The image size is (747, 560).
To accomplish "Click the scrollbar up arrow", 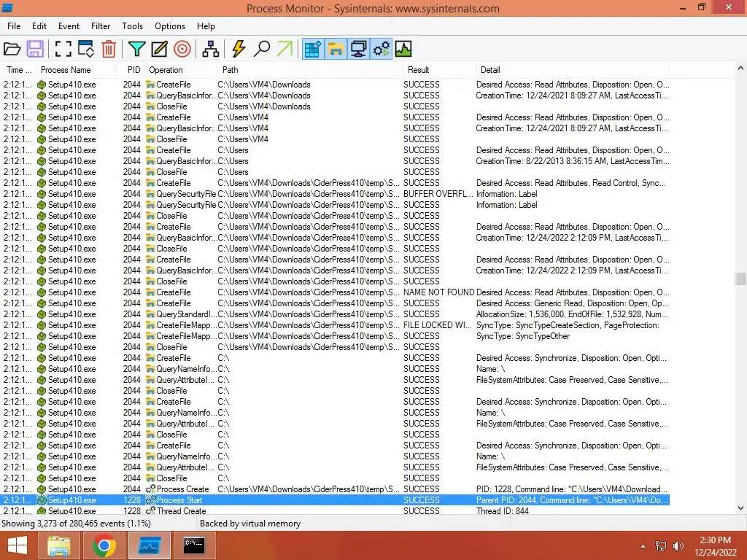I will coord(740,68).
